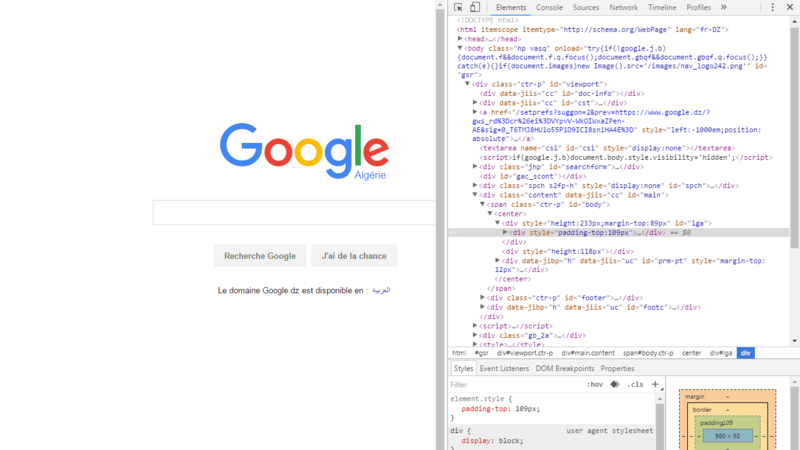Screen dimensions: 800x450
Task: Select div#viewport.ctr-p breadcrumb
Action: 524,353
